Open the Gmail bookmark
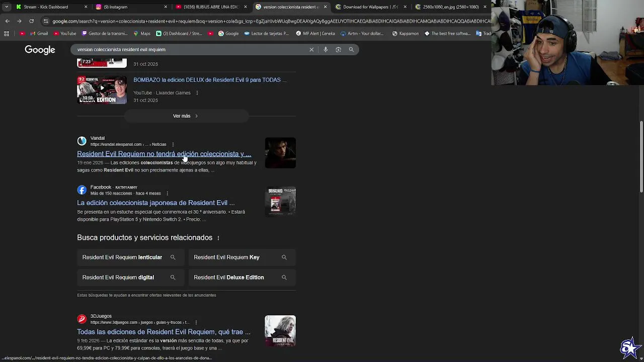Image resolution: width=644 pixels, height=362 pixels. (39, 34)
